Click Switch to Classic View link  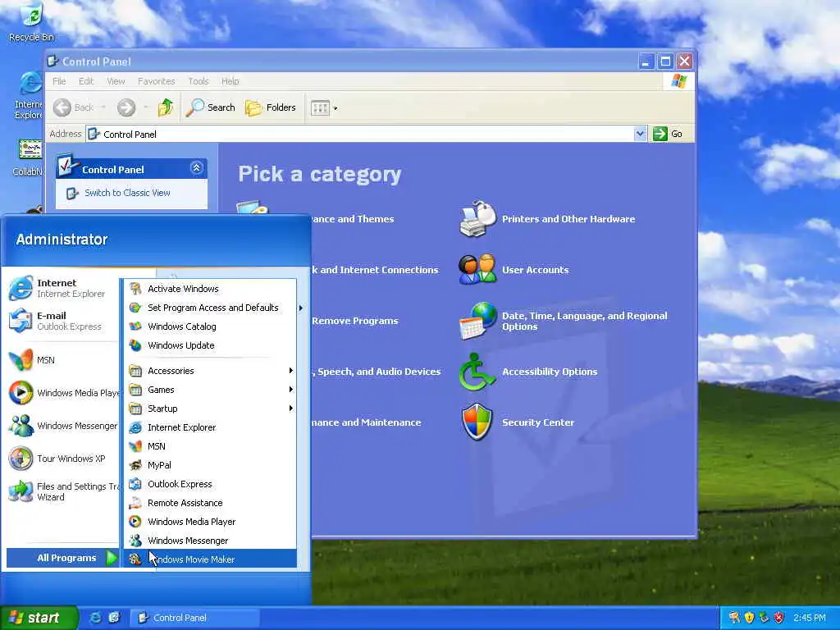point(127,193)
